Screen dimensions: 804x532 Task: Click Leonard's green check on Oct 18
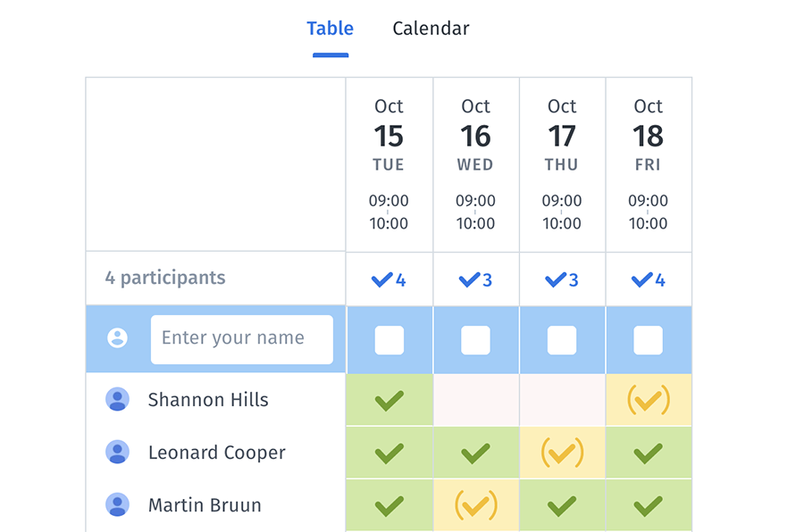[x=648, y=453]
